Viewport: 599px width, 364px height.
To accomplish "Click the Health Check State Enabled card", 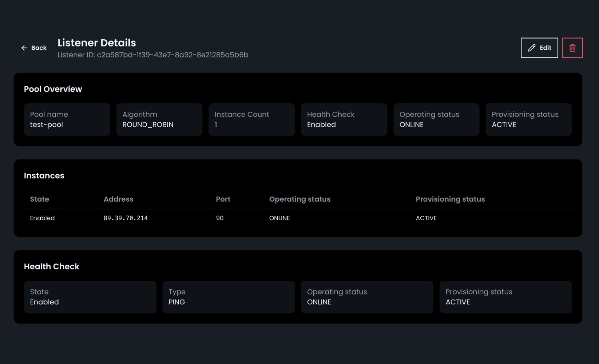I will 90,297.
